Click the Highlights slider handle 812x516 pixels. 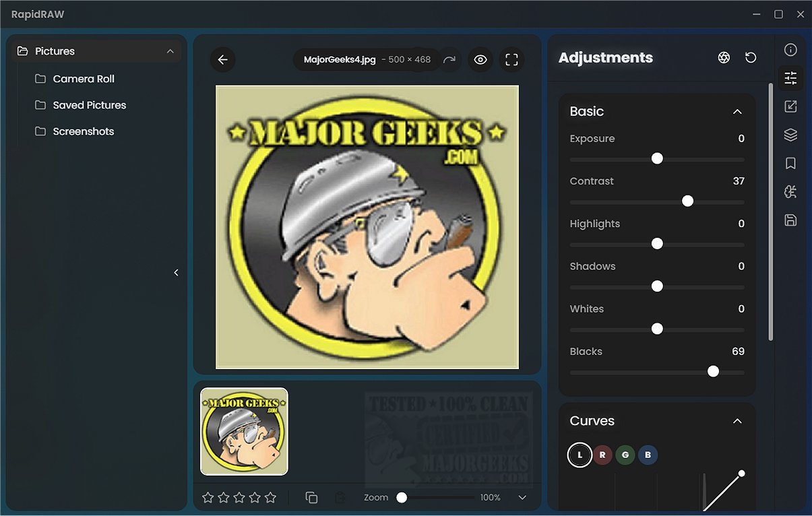click(657, 243)
